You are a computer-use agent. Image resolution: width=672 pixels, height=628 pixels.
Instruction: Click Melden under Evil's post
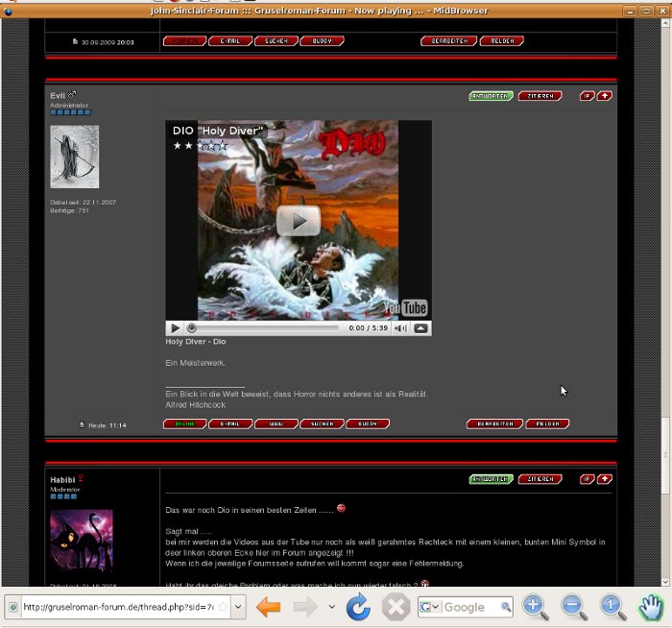pyautogui.click(x=547, y=423)
